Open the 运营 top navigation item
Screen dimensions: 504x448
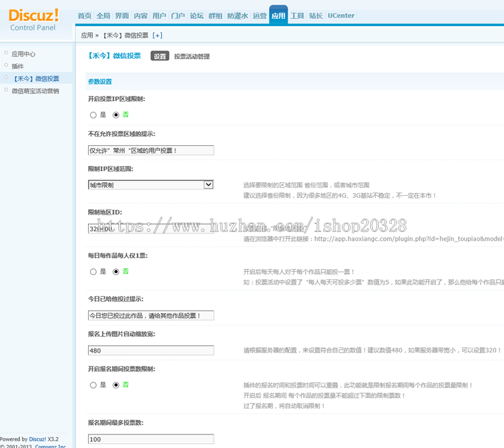[259, 15]
